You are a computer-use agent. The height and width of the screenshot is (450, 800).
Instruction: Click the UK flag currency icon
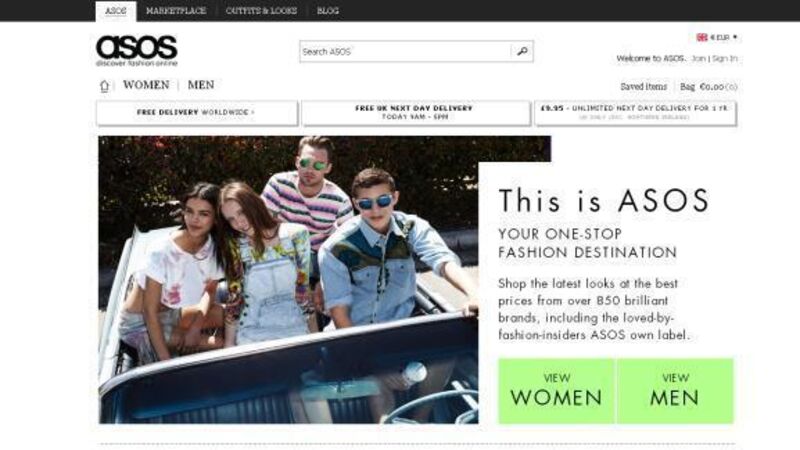(x=702, y=37)
